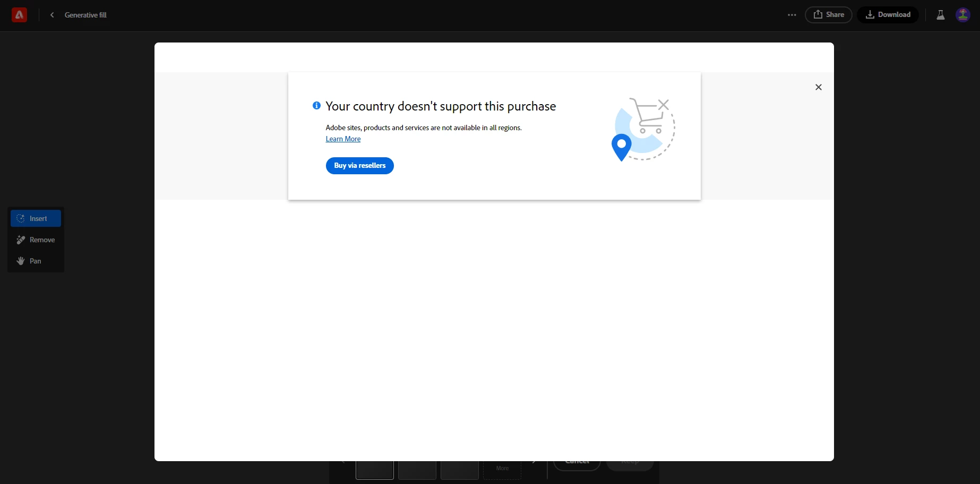Click the Download button
The width and height of the screenshot is (980, 484).
pos(888,15)
